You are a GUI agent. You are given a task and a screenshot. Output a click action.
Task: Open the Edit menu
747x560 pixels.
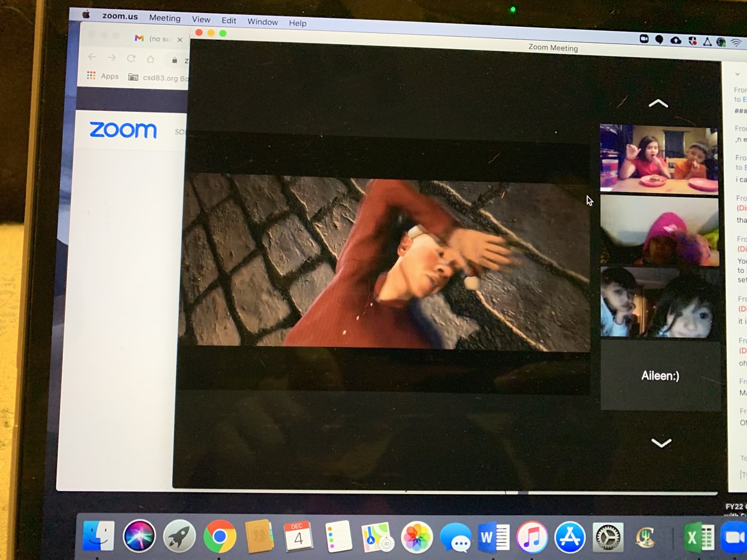coord(229,21)
